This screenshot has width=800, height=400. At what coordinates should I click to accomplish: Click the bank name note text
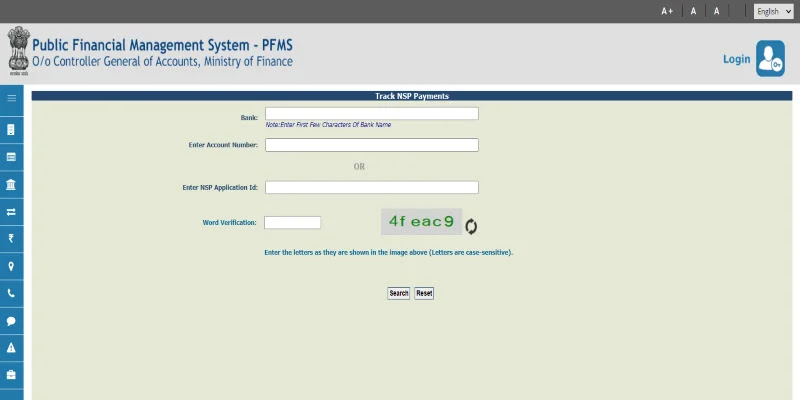pyautogui.click(x=328, y=124)
